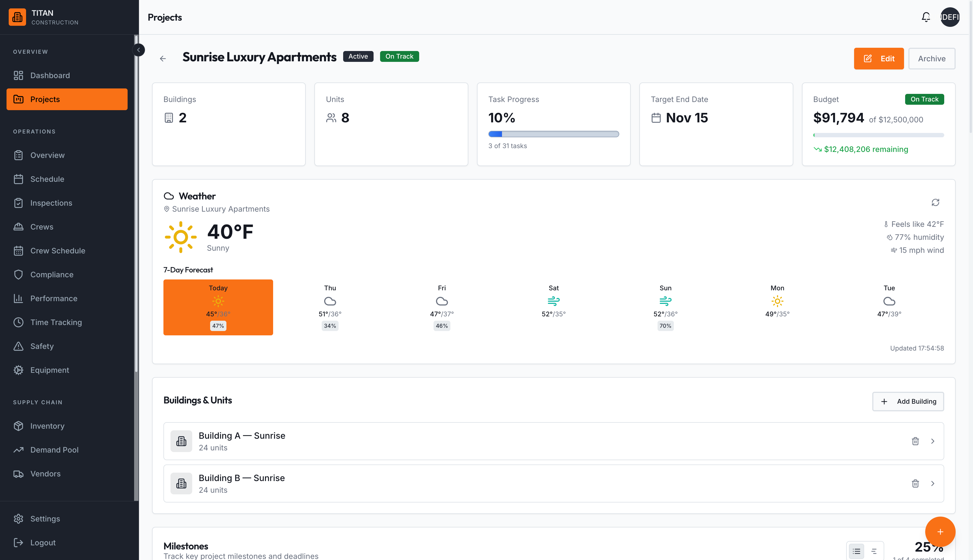Click the Equipment gear icon
Viewport: 973px width, 560px height.
pyautogui.click(x=18, y=370)
